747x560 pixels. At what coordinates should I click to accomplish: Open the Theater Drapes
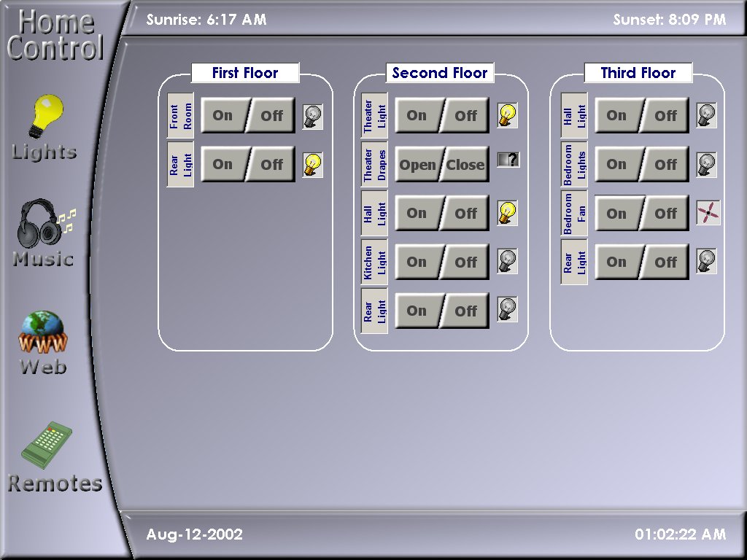417,165
